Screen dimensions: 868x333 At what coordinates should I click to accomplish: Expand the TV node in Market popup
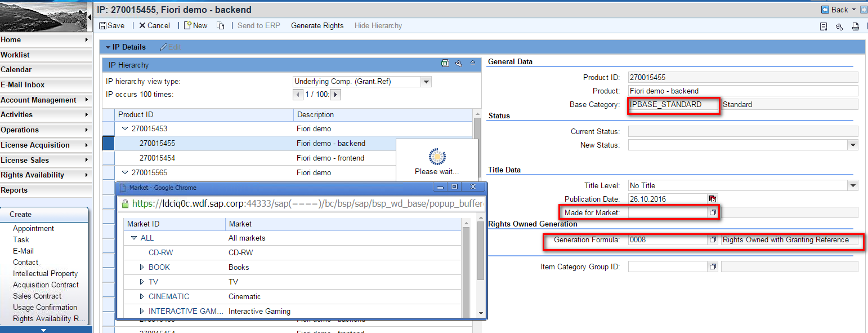[x=142, y=282]
